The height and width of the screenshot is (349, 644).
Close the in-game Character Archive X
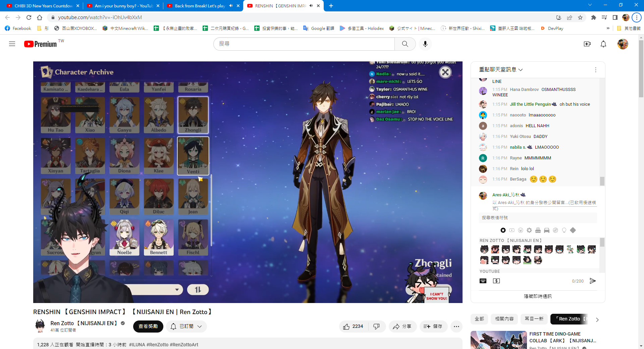(x=445, y=72)
